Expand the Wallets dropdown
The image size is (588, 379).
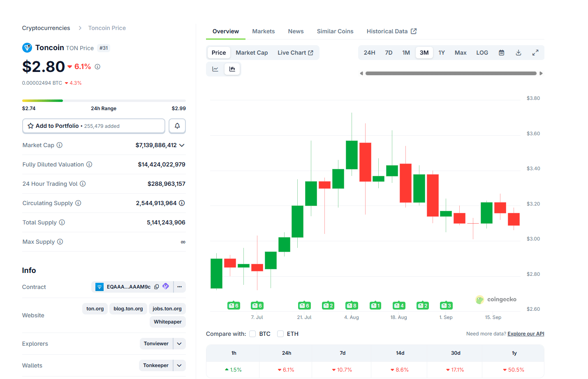pyautogui.click(x=179, y=365)
